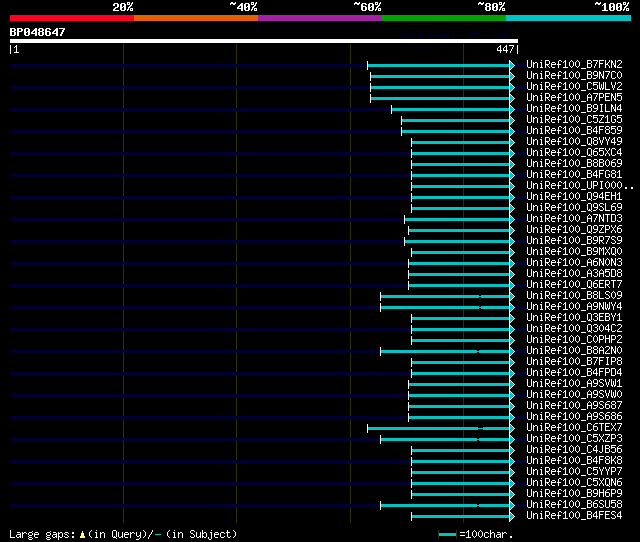Click the orange ~40% identity legend segment

pos(196,18)
